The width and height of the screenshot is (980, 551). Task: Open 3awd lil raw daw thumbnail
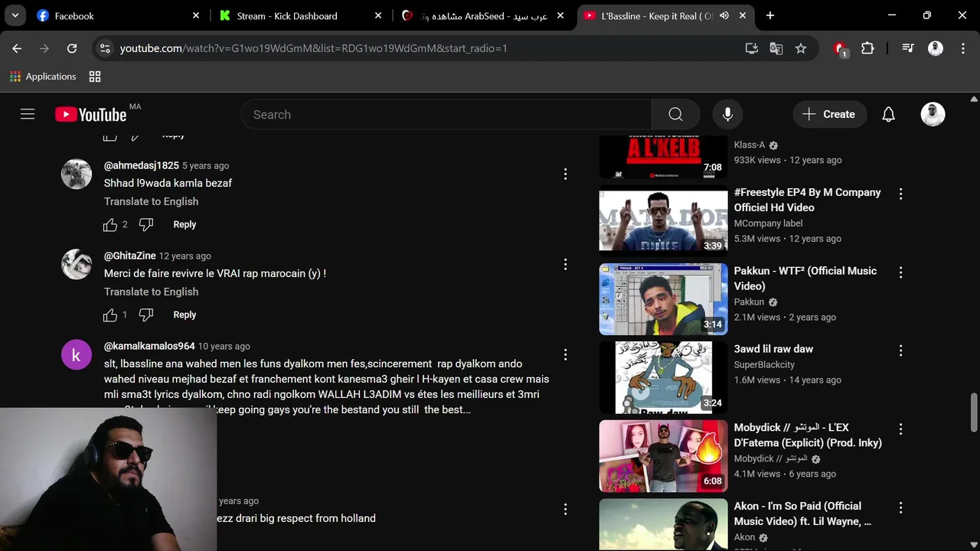663,377
